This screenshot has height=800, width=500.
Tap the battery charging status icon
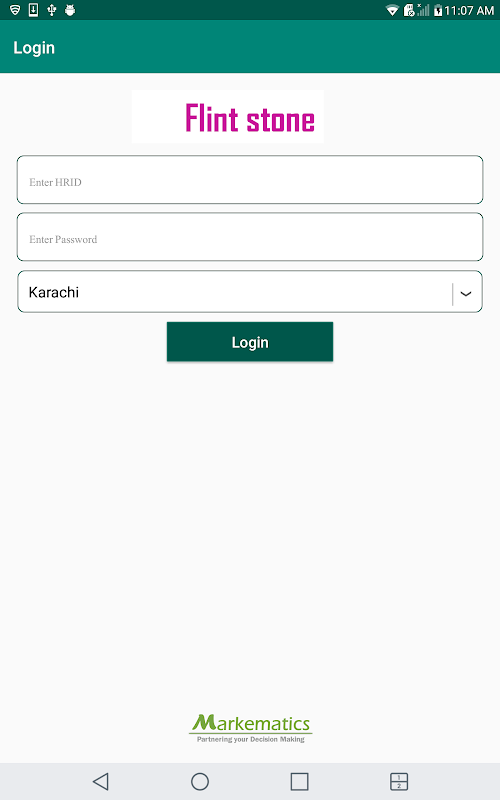438,10
